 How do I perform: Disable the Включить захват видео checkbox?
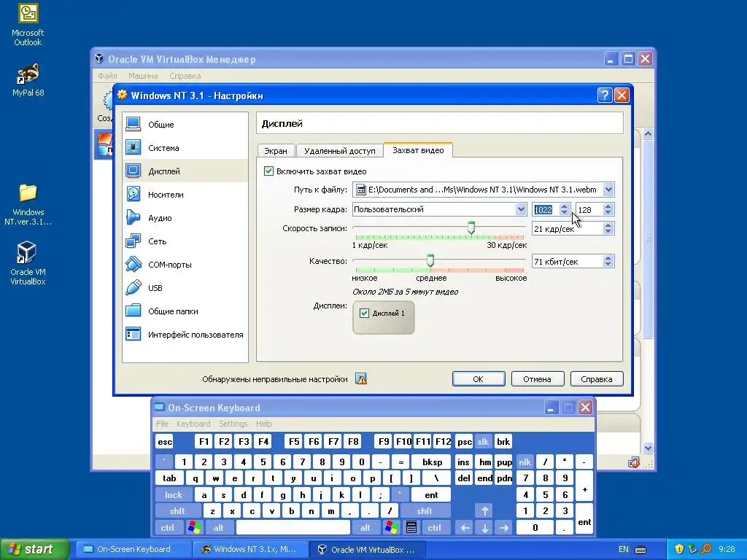(268, 171)
